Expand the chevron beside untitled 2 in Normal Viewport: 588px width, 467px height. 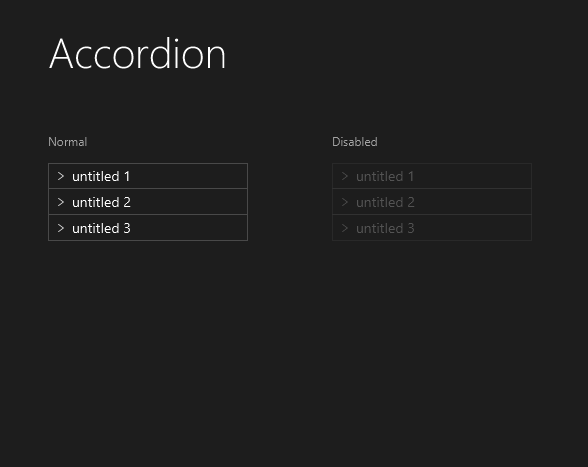coord(61,202)
